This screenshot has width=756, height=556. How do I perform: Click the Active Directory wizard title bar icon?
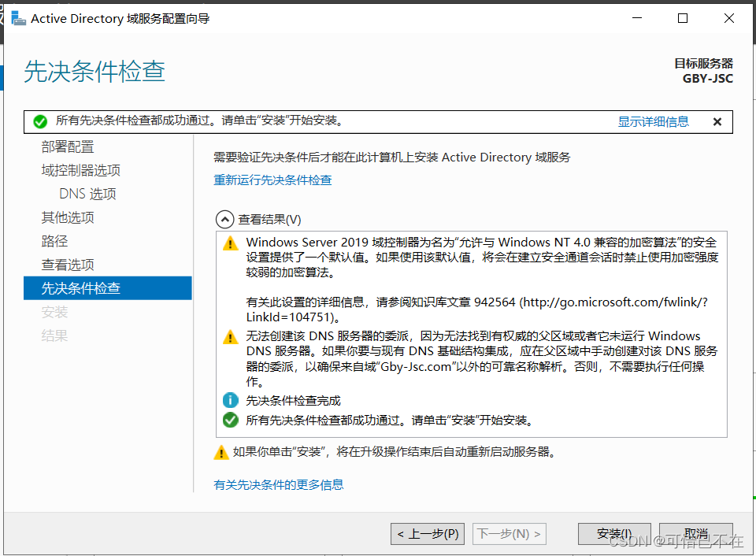pyautogui.click(x=18, y=18)
